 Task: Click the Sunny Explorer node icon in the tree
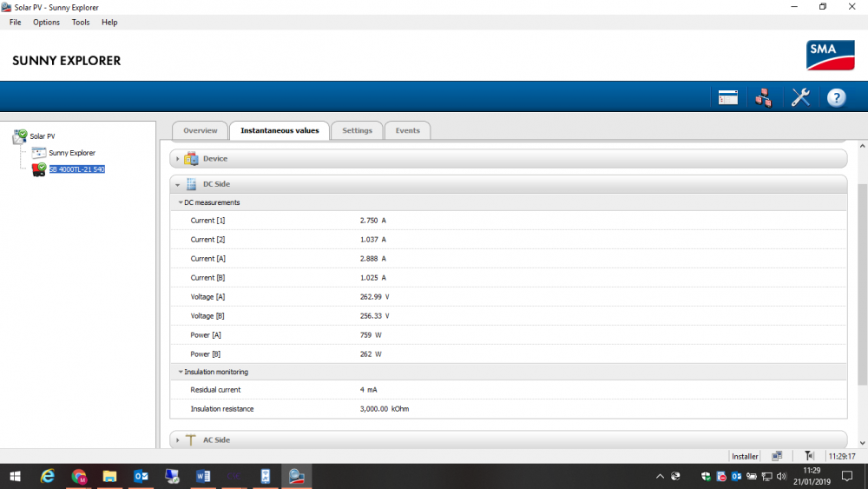click(x=39, y=152)
